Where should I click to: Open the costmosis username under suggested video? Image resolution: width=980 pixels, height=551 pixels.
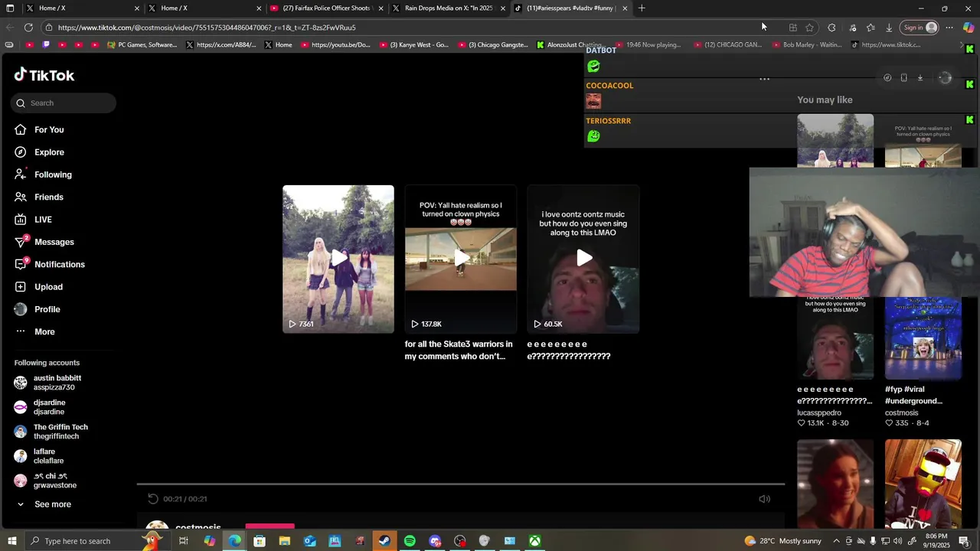tap(901, 412)
